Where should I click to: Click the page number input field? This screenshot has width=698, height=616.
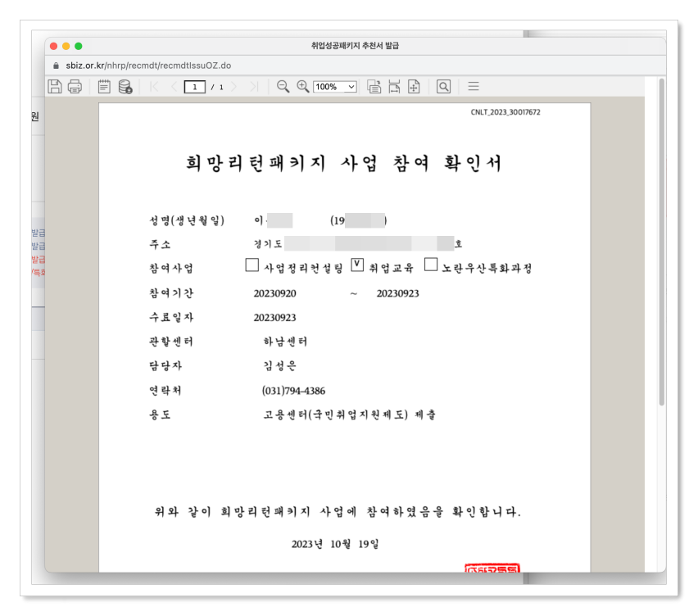coord(197,86)
